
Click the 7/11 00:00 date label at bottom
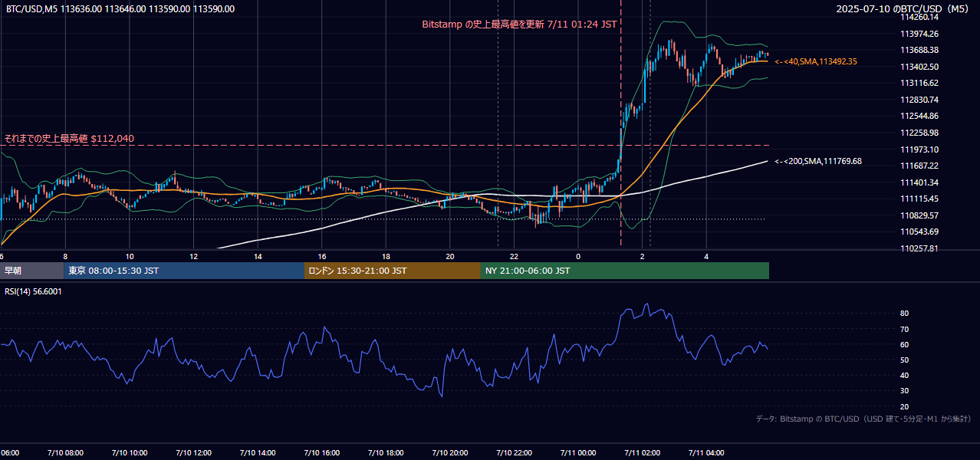[577, 452]
